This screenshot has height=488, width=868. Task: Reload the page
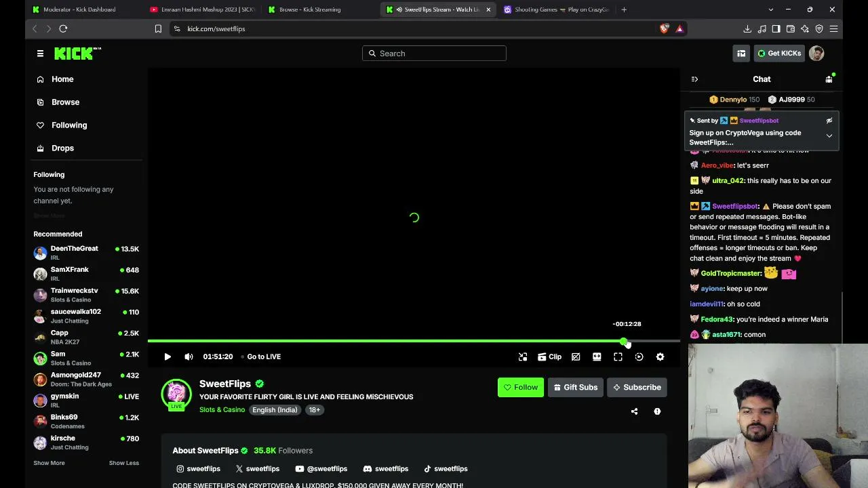click(x=63, y=28)
